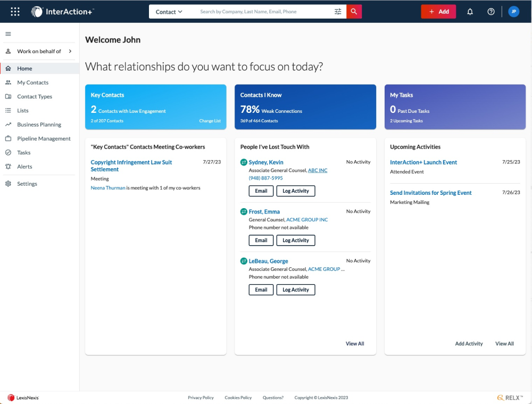
Task: Log Activity for Sydney, Kevin
Action: click(295, 191)
